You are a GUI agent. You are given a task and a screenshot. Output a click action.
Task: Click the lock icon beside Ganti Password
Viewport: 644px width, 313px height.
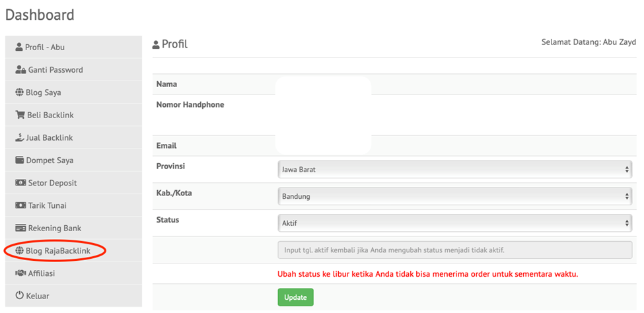click(20, 70)
